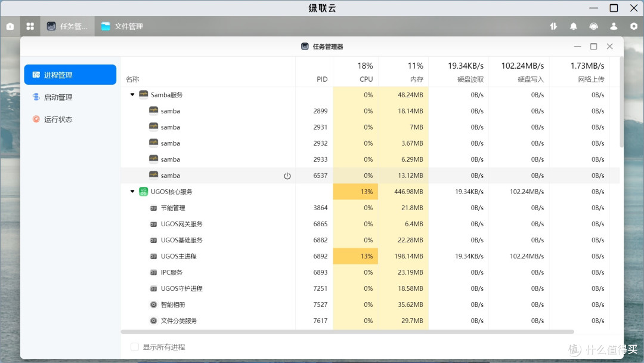Click the UGOS守护进程 process icon
Viewport: 644px width, 363px height.
click(x=154, y=288)
